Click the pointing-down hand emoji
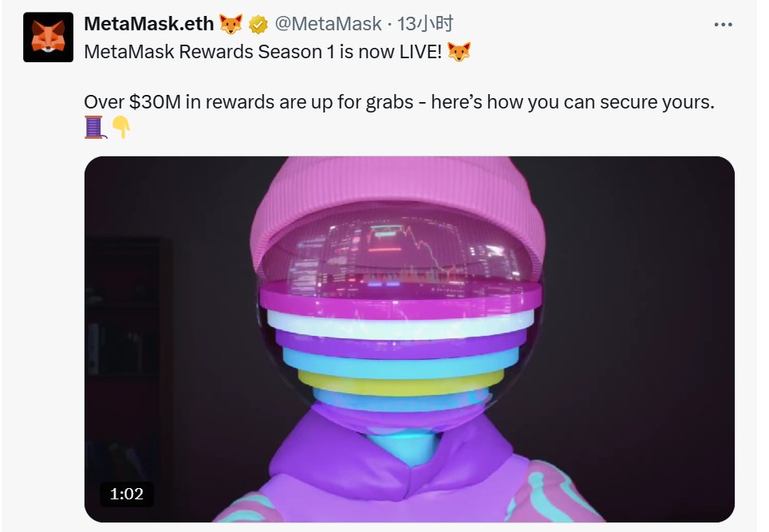Viewport: 769px width, 532px height. point(121,127)
